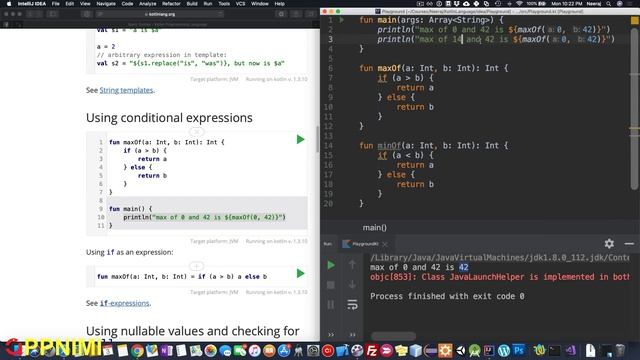This screenshot has width=640, height=360.
Task: Click the editor vertical scrollbar
Action: 634,109
